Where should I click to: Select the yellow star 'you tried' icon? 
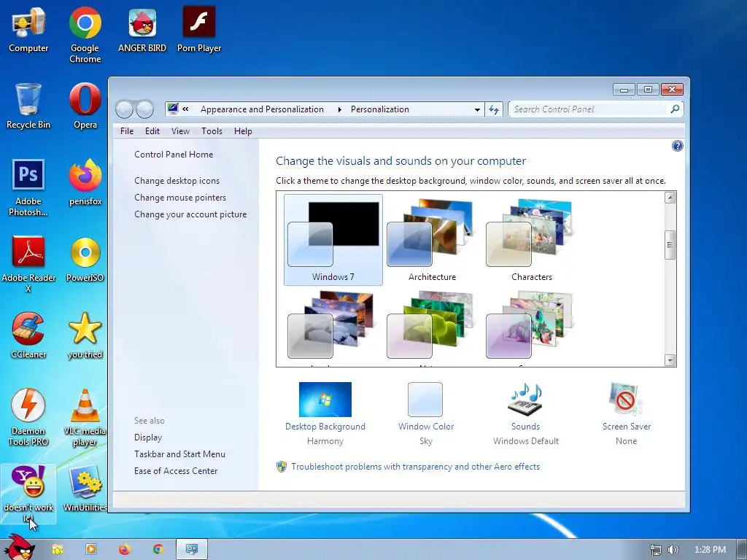85,335
